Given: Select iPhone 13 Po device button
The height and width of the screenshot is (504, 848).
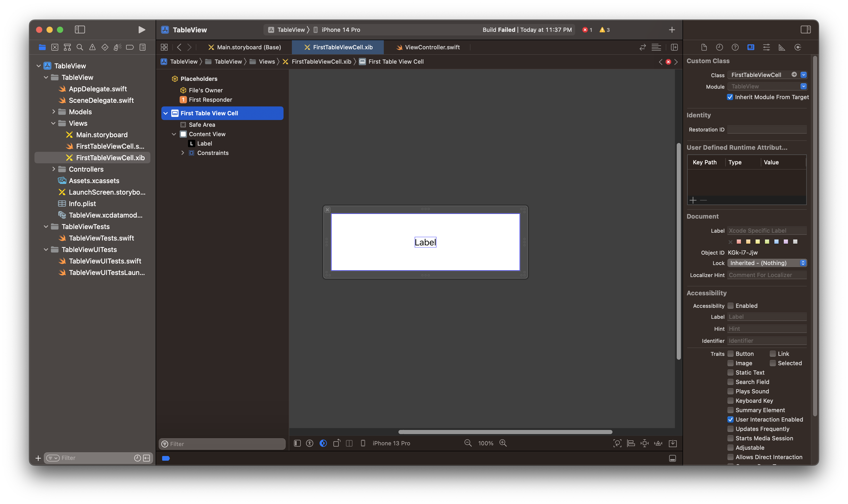Looking at the screenshot, I should 391,443.
